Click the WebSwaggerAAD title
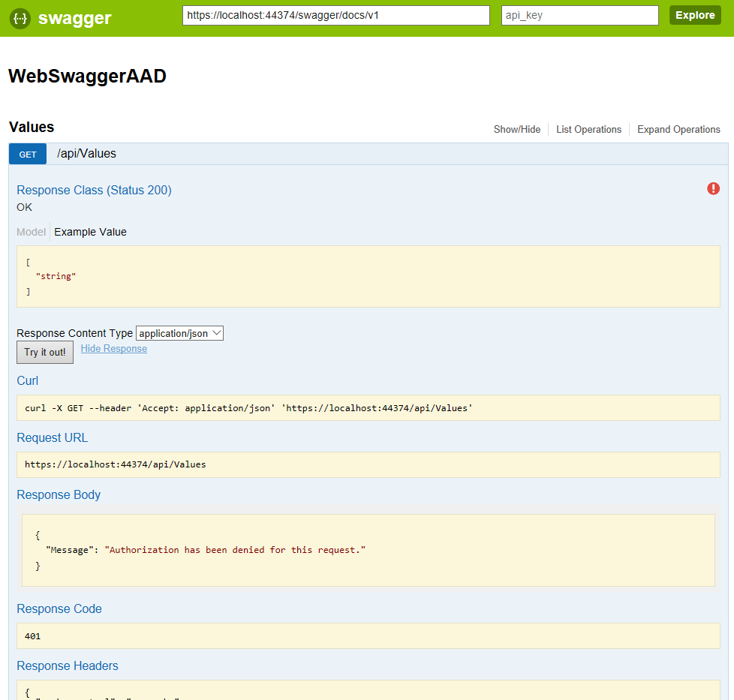734x700 pixels. coord(87,77)
